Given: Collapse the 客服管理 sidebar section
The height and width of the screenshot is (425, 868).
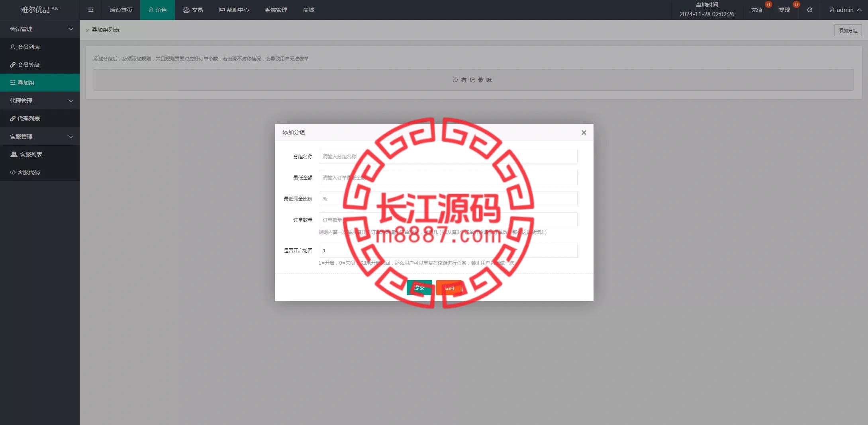Looking at the screenshot, I should click(40, 136).
